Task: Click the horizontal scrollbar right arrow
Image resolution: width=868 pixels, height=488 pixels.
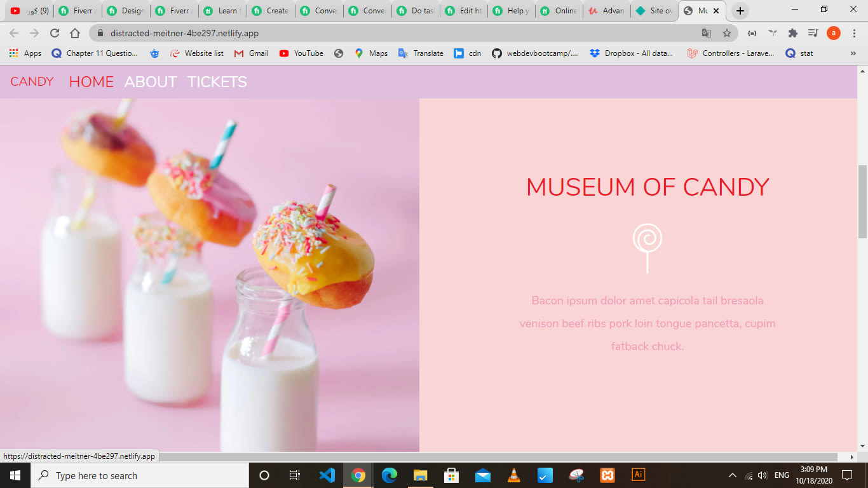Action: pyautogui.click(x=852, y=457)
